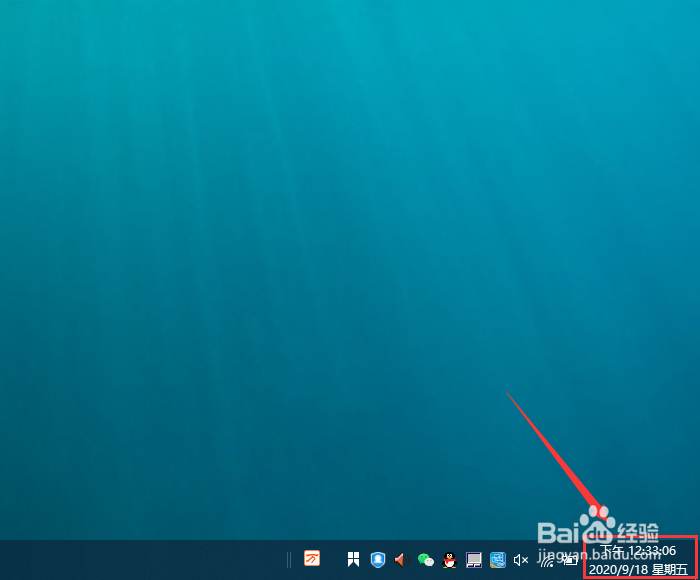Click the date 2020/9/18 星期五
The height and width of the screenshot is (580, 700).
pyautogui.click(x=638, y=570)
